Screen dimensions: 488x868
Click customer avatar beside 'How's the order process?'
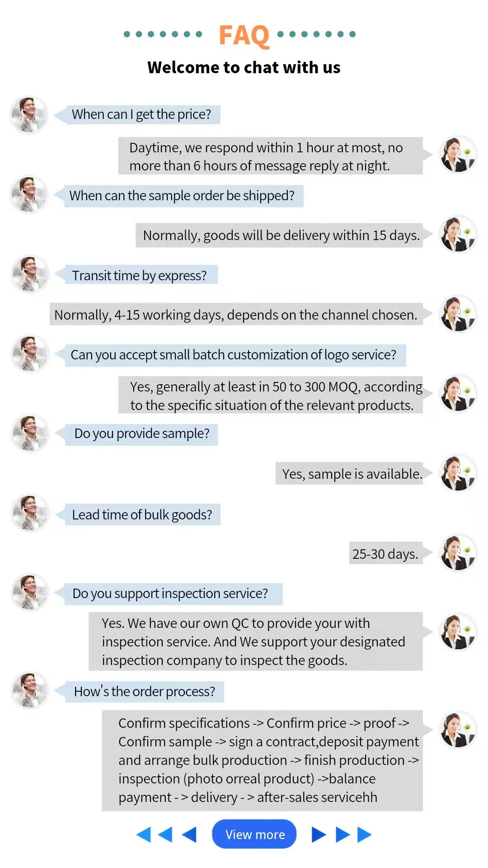(30, 690)
